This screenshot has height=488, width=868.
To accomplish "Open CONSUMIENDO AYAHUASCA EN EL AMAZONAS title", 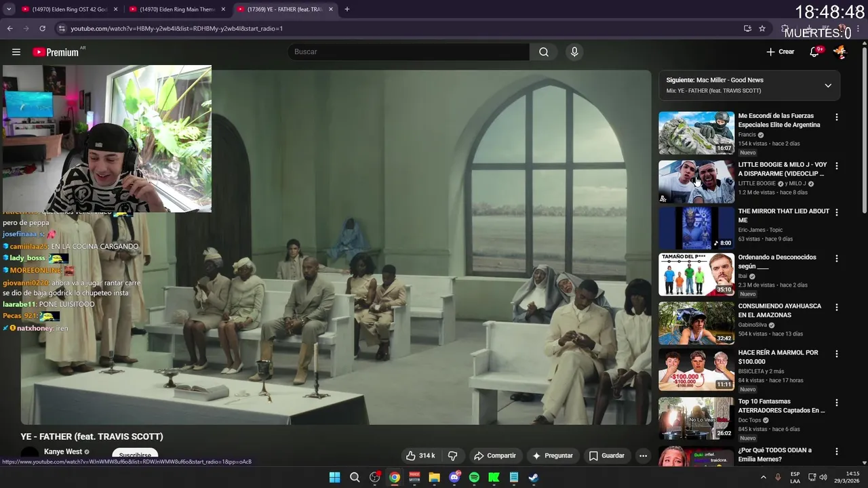I will coord(779,310).
